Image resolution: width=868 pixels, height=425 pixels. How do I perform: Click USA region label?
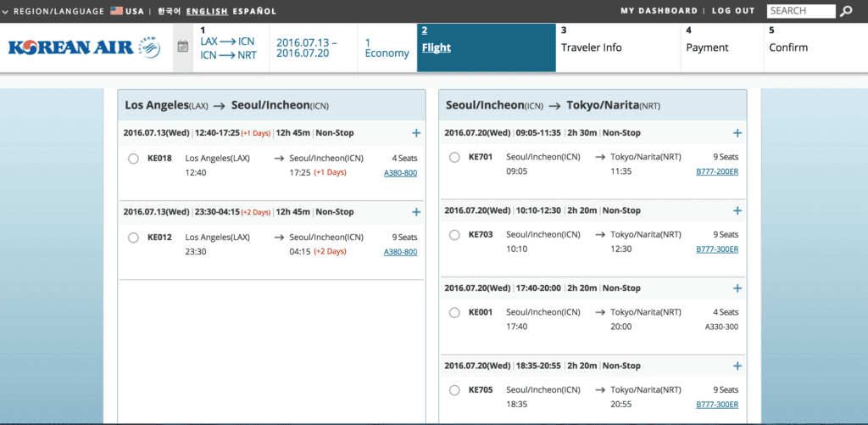point(135,11)
